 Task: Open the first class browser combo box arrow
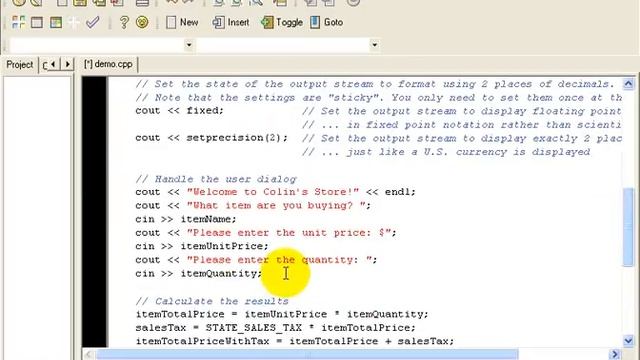pyautogui.click(x=189, y=45)
